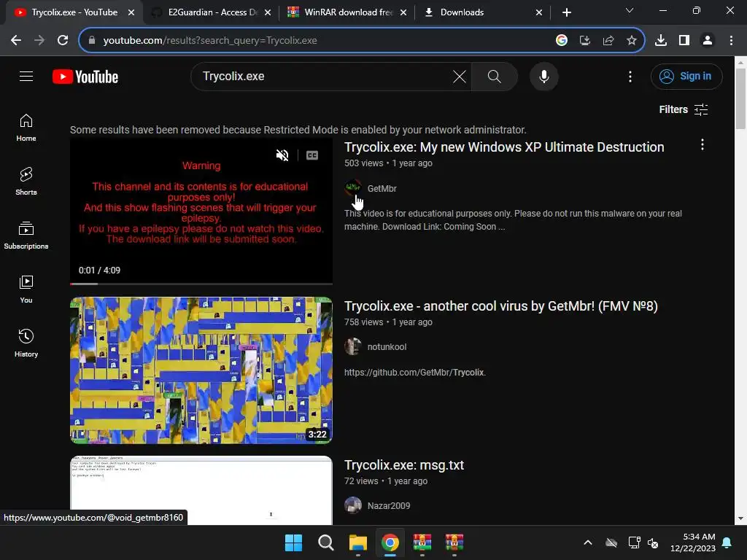
Task: Bookmark this page with the star
Action: pyautogui.click(x=632, y=41)
